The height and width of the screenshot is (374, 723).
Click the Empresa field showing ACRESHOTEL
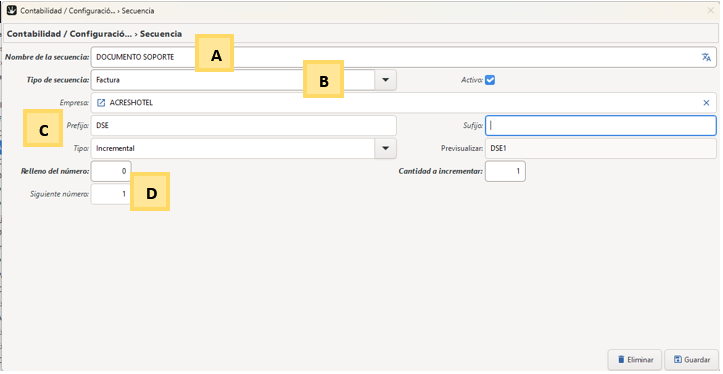(403, 103)
